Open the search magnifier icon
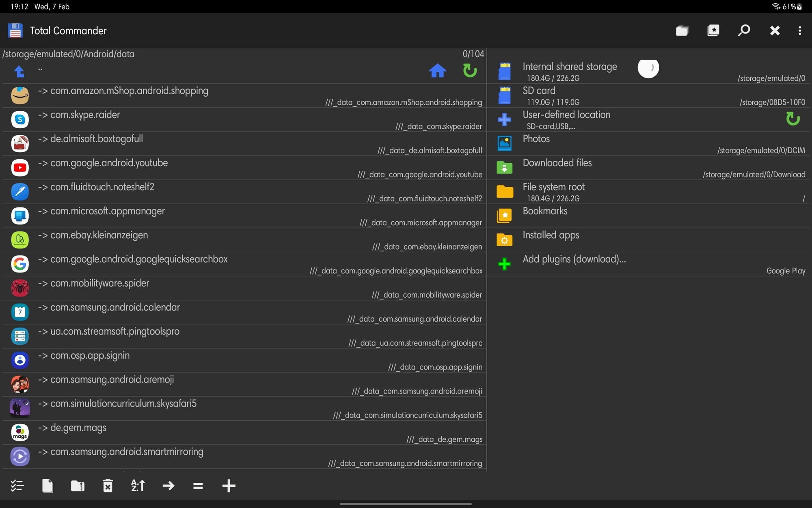 [744, 30]
